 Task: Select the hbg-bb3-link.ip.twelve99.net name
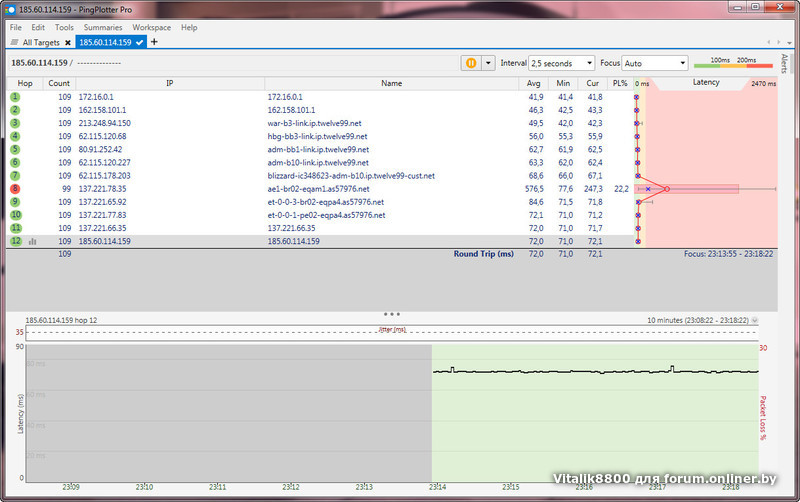click(317, 136)
